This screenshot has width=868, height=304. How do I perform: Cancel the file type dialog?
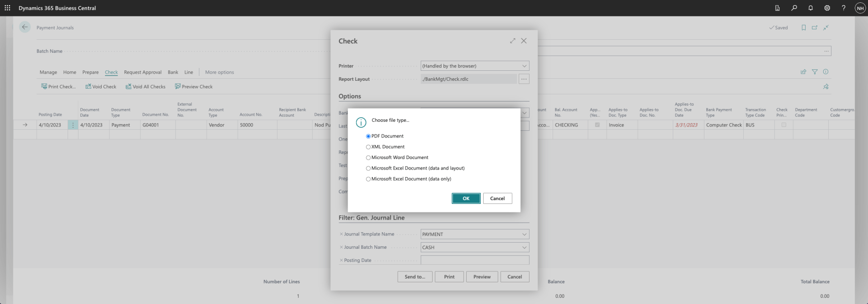click(x=497, y=198)
